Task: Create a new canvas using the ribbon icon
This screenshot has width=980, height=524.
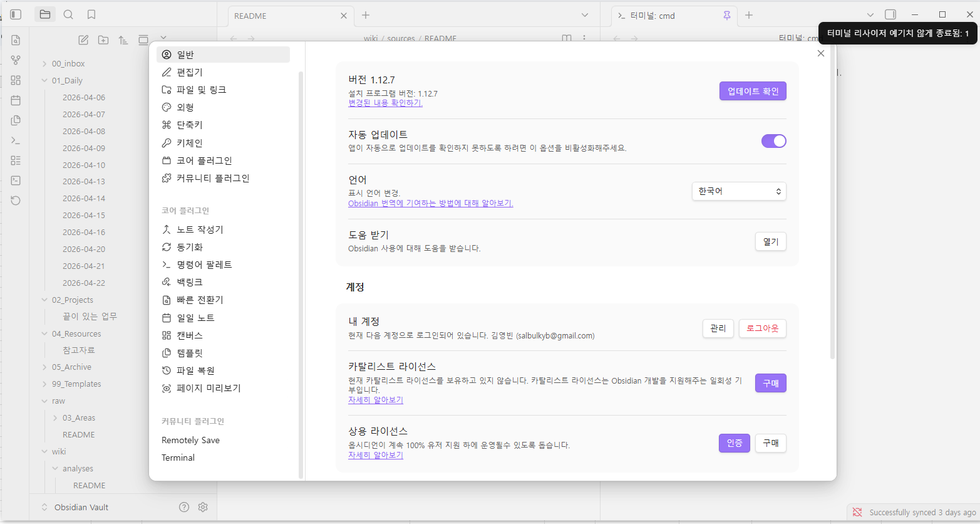Action: point(16,80)
